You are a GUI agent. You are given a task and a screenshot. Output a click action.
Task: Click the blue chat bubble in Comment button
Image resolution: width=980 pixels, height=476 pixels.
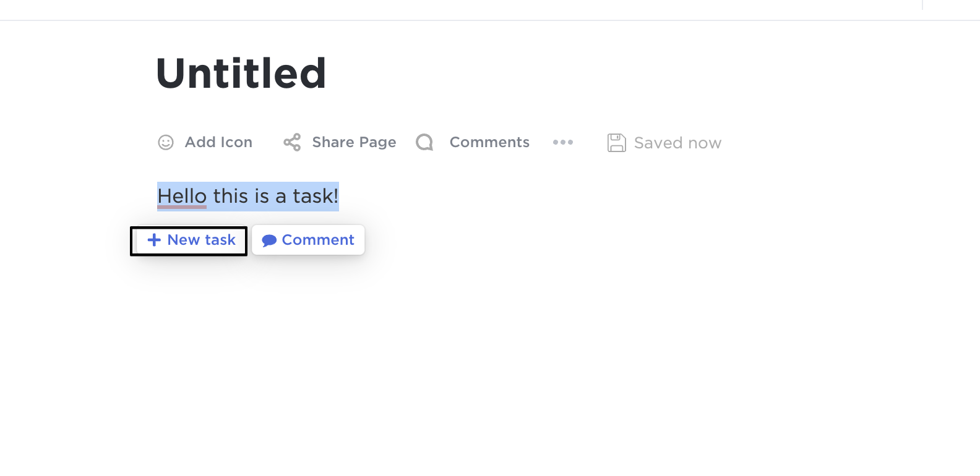point(269,240)
